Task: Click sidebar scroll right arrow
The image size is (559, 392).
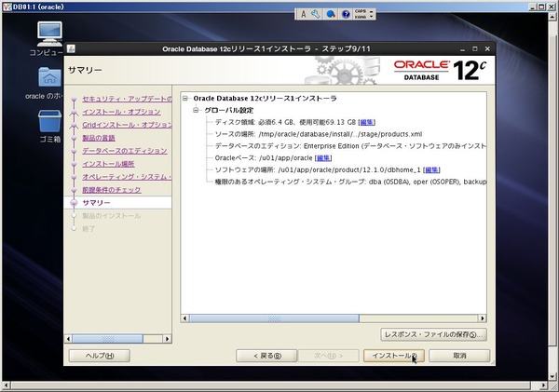Action: point(167,339)
